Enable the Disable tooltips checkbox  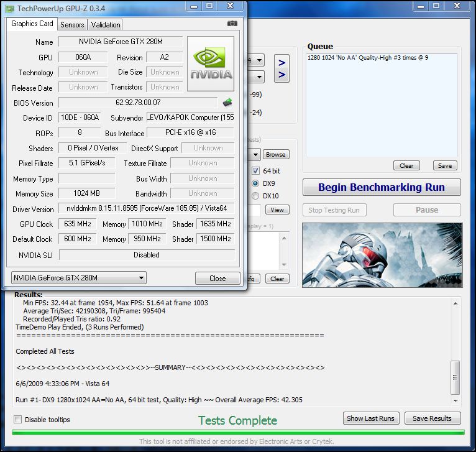click(18, 420)
